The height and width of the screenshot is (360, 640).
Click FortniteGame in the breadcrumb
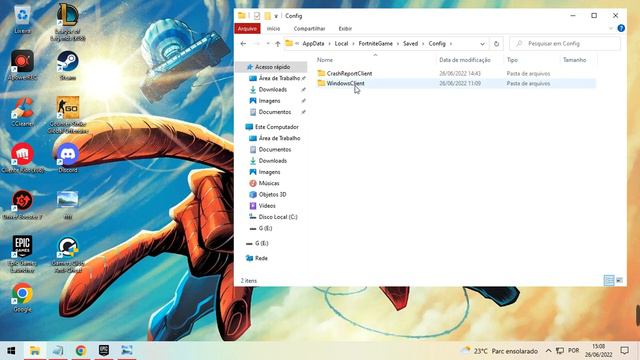click(376, 44)
